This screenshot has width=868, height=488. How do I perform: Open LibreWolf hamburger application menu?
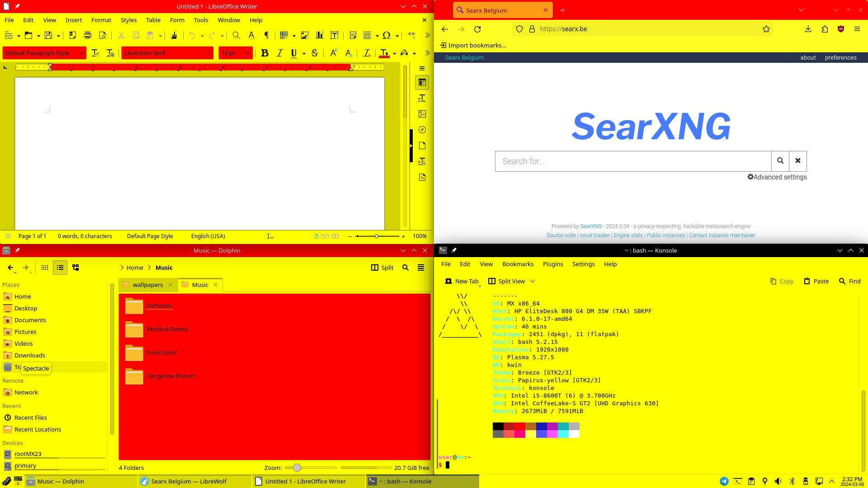(857, 29)
